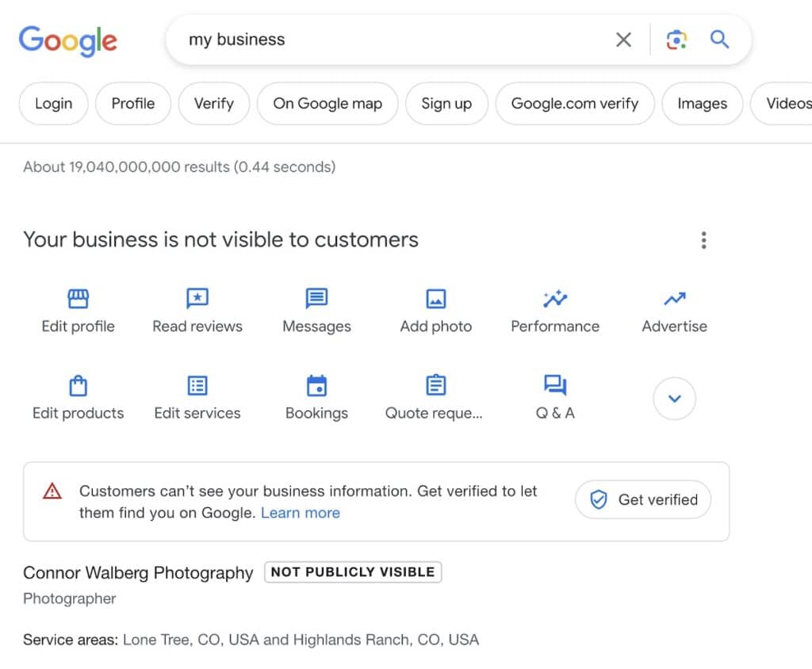Select the Images filter chip

(702, 104)
